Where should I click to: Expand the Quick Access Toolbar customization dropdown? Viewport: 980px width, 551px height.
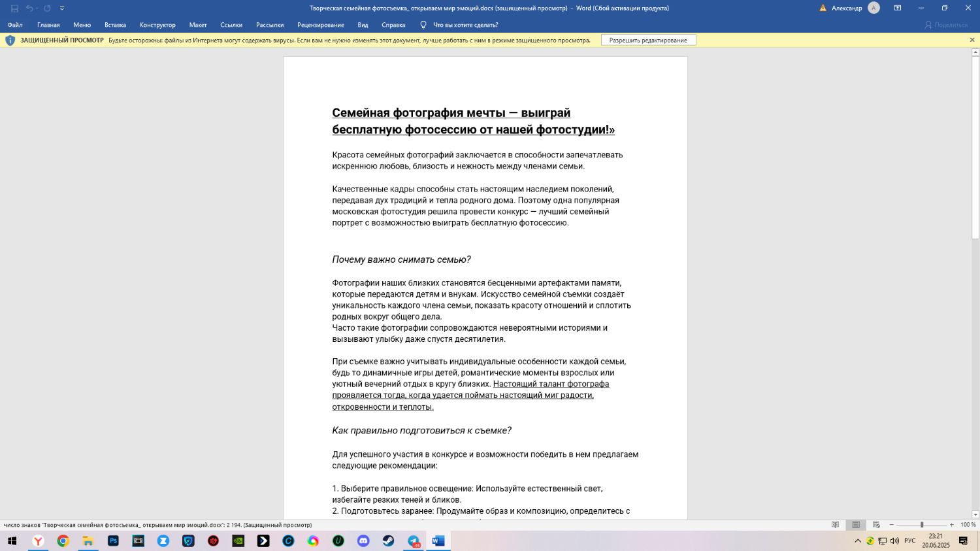62,8
